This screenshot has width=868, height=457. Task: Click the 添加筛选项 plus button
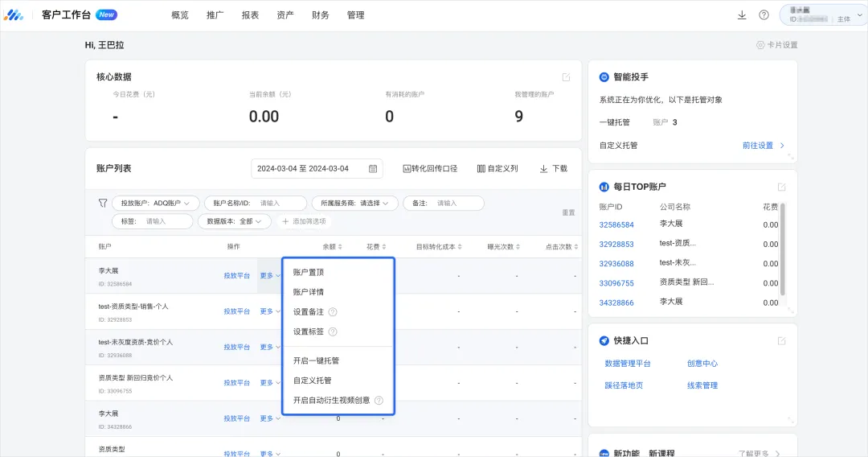pos(303,221)
